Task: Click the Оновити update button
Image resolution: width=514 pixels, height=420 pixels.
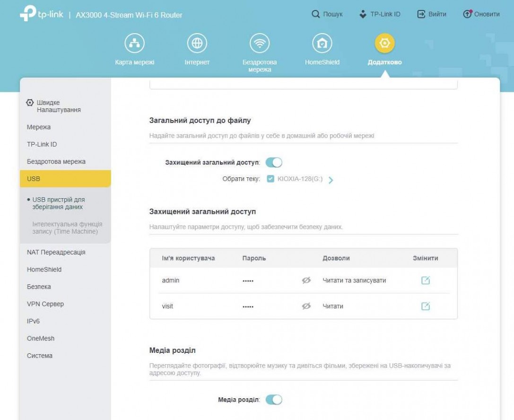Action: [481, 14]
